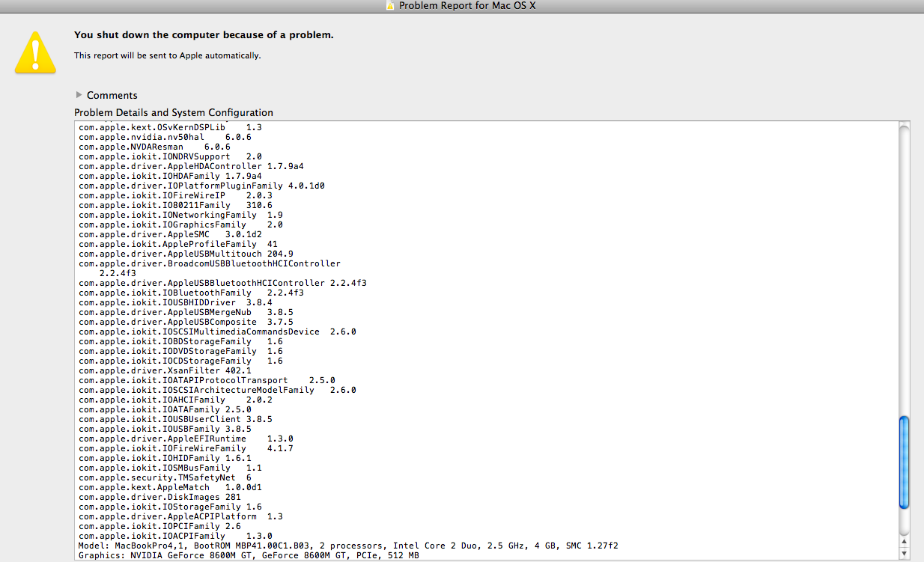Select the AppleACPIPlatform 1.3 line

point(180,516)
